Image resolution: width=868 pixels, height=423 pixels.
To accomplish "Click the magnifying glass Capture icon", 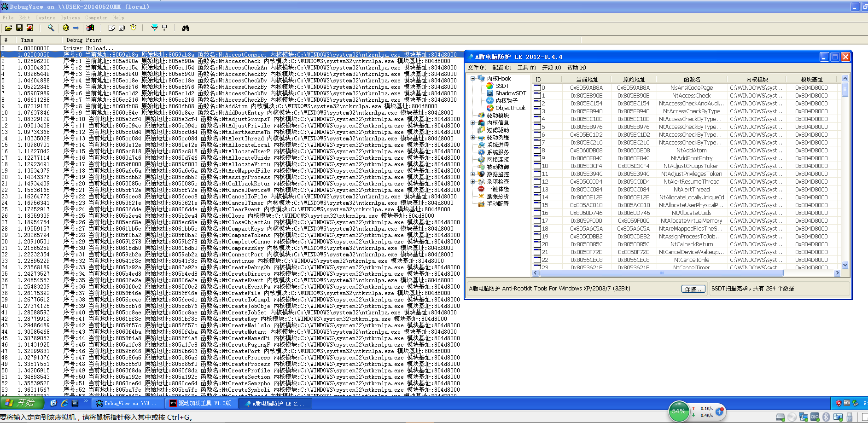I will tap(51, 28).
